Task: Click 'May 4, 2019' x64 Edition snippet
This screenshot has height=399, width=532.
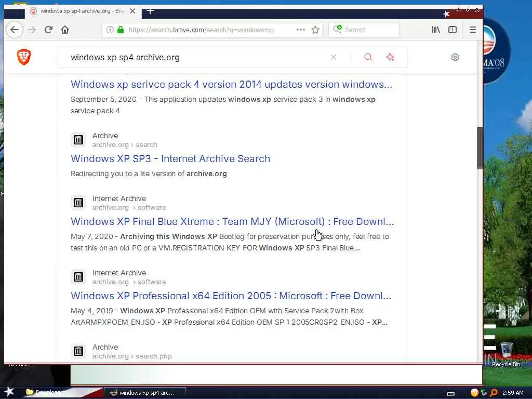Action: click(x=229, y=316)
